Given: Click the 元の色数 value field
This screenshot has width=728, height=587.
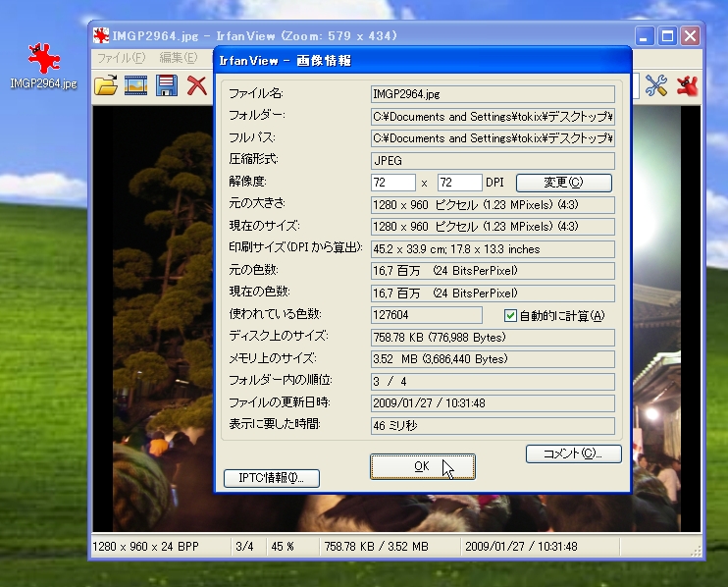Looking at the screenshot, I should coord(493,271).
